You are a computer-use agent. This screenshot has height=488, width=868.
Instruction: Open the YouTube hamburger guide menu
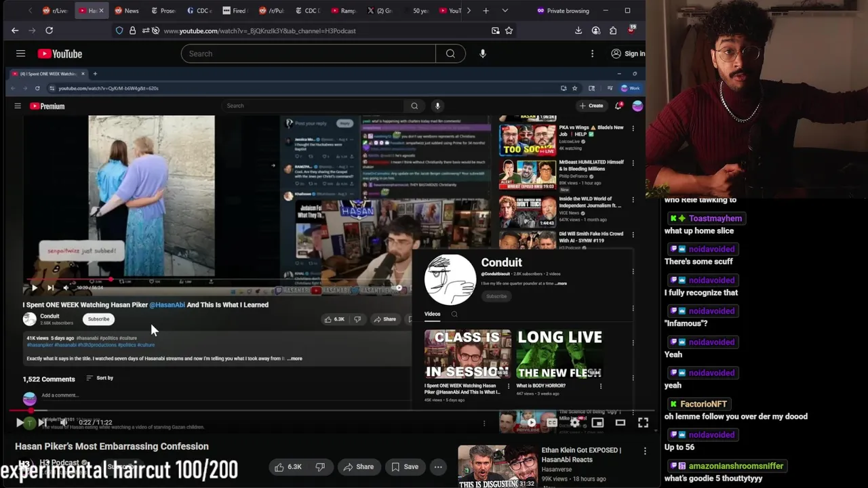point(20,54)
